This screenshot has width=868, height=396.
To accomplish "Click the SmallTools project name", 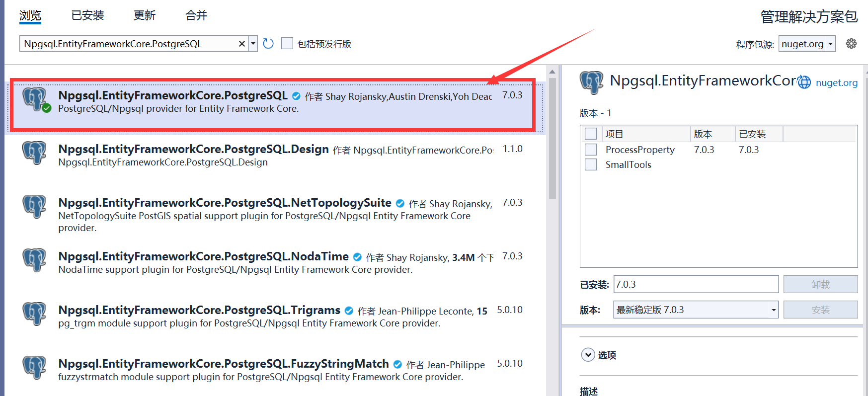I will 628,164.
